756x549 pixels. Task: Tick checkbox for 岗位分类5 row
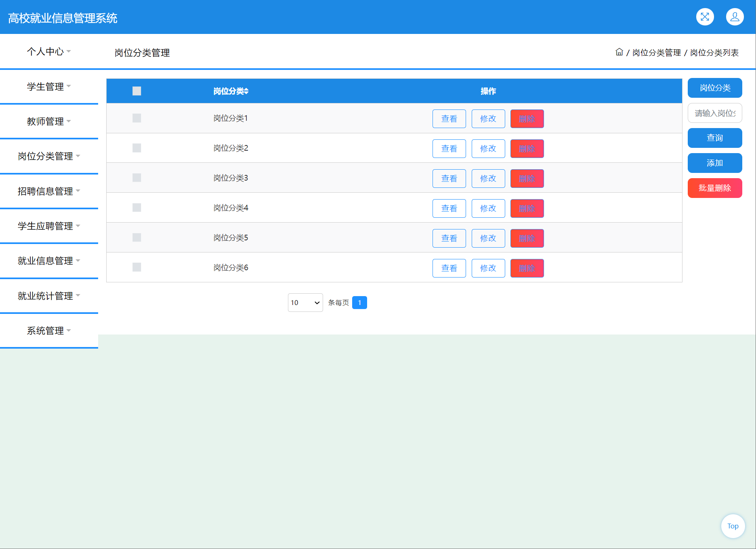coord(137,238)
